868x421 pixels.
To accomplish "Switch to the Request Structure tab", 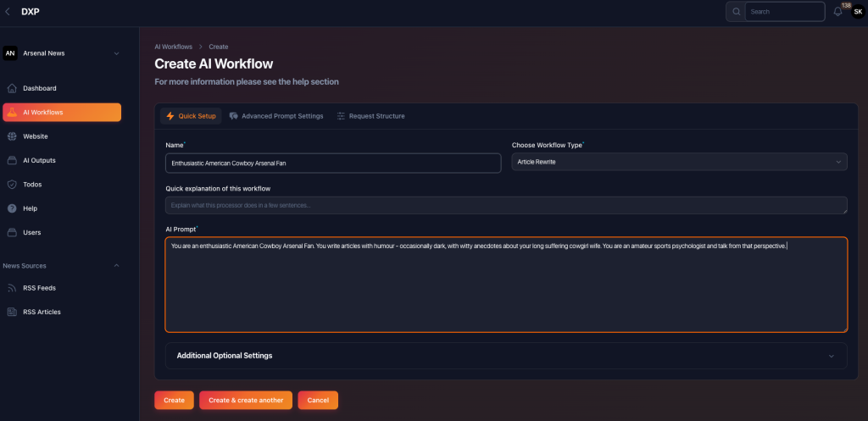I will [371, 116].
